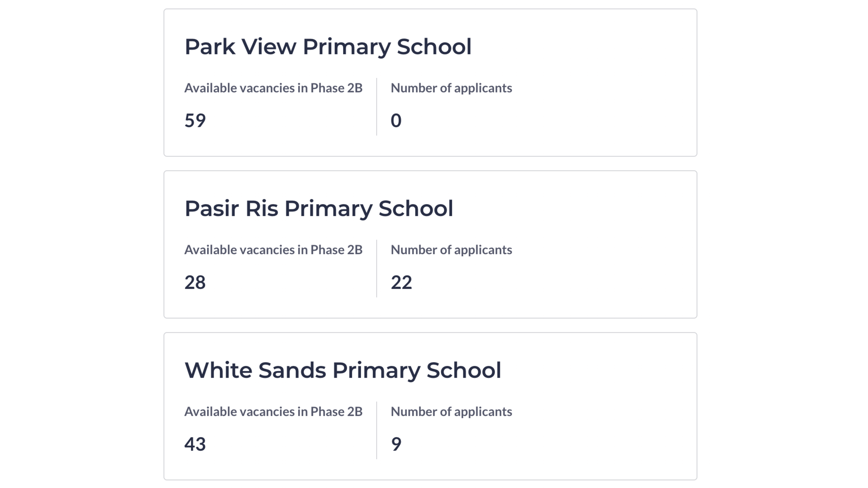Click the Park View Primary School heading
The image size is (868, 488).
(328, 47)
